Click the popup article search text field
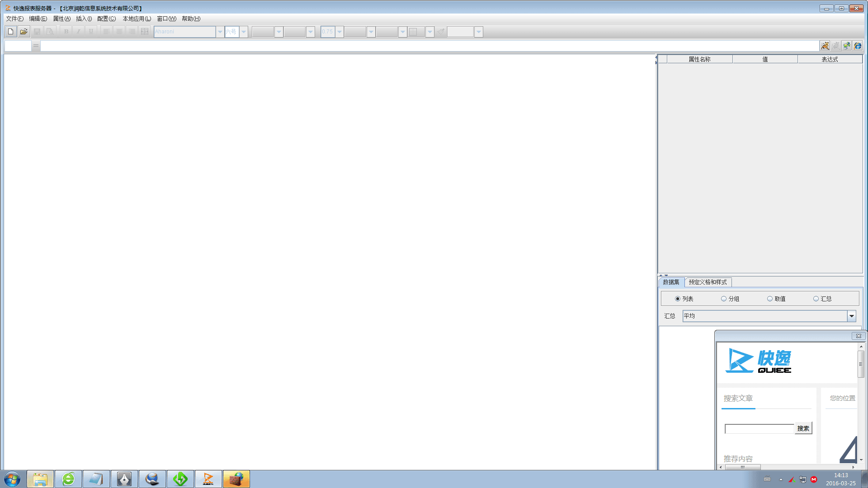 coord(759,429)
